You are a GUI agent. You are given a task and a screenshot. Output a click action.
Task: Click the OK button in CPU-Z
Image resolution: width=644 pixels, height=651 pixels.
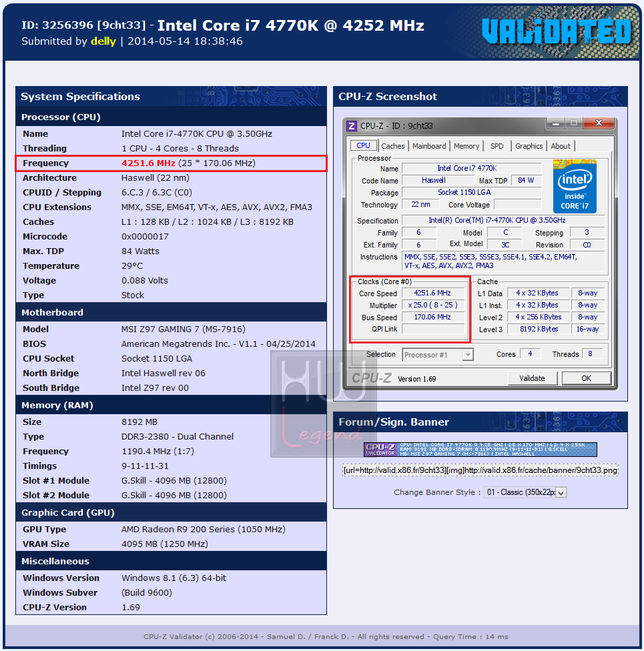coord(586,378)
